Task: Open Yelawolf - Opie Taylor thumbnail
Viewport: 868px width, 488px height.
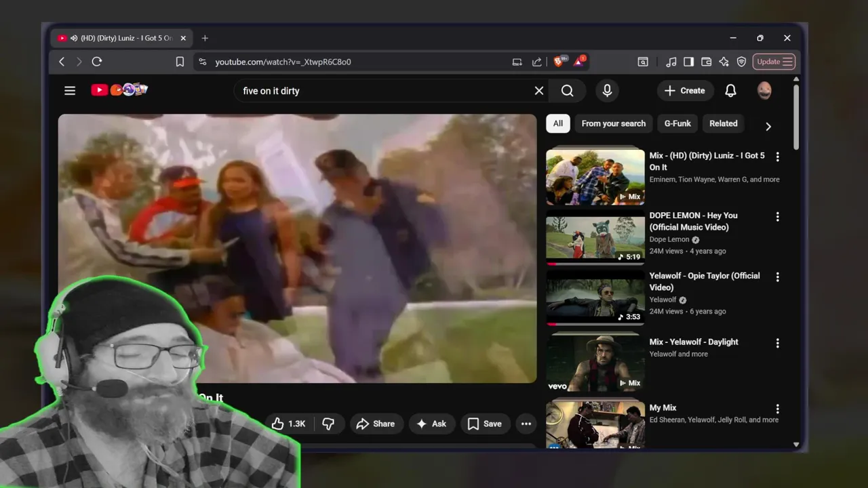Action: tap(595, 298)
